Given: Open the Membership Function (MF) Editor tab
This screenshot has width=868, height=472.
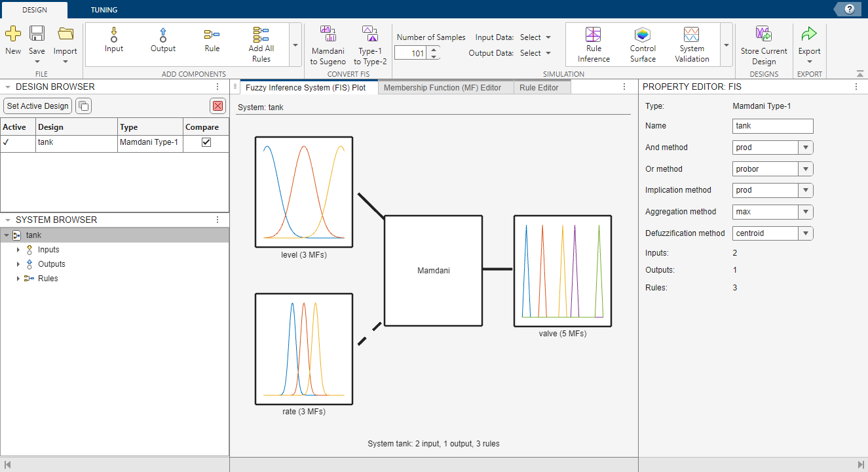Looking at the screenshot, I should tap(445, 87).
